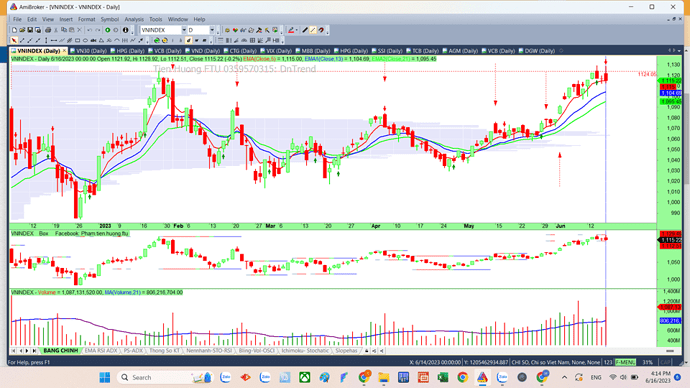
Task: Switch to the SSI (Daily) chart tab
Action: click(x=387, y=51)
